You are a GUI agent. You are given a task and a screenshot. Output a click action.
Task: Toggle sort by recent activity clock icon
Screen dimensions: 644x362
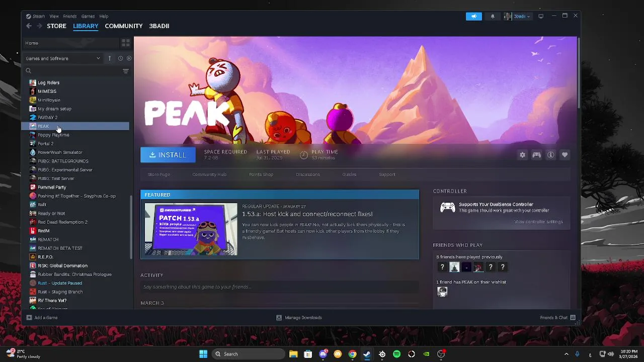click(120, 58)
